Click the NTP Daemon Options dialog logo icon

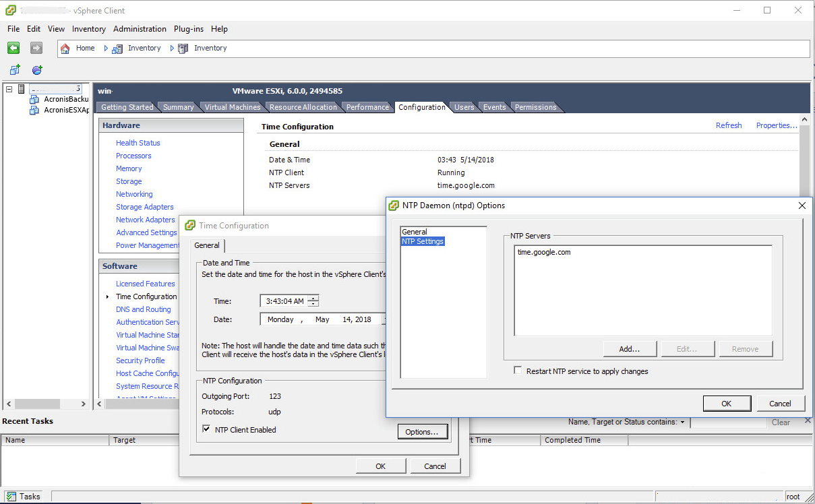pos(394,206)
